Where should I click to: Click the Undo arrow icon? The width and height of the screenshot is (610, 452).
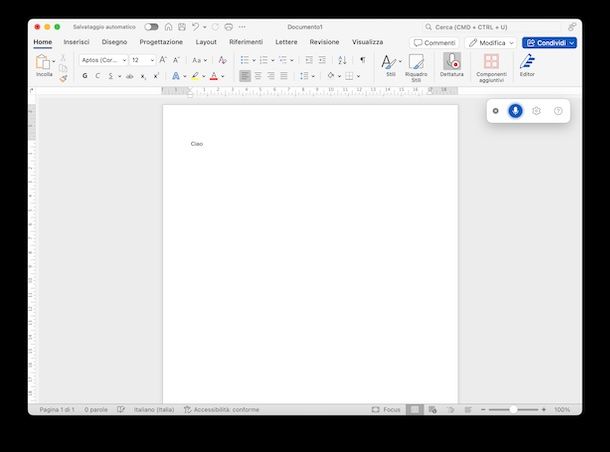[195, 27]
